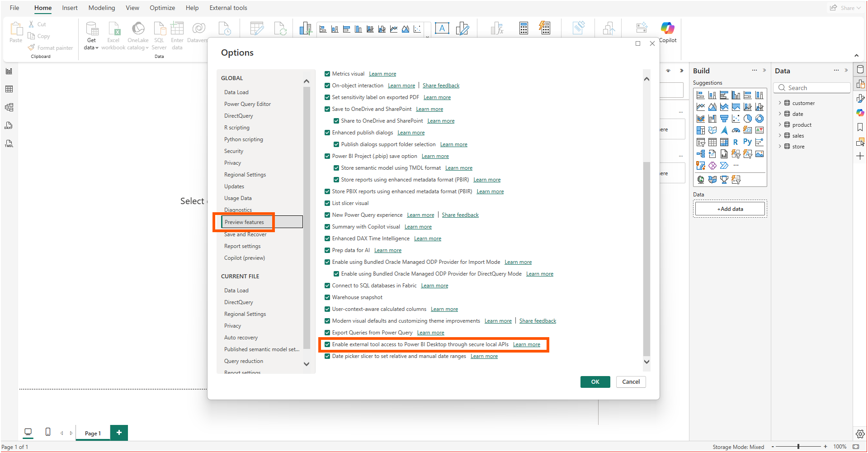Click OK in the Options dialog
Viewport: 868px width, 453px height.
tap(595, 382)
